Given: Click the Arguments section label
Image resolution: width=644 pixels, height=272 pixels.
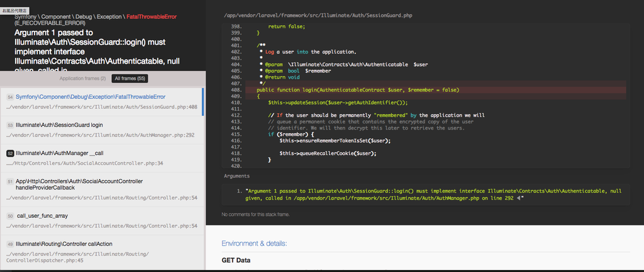Looking at the screenshot, I should coord(236,176).
